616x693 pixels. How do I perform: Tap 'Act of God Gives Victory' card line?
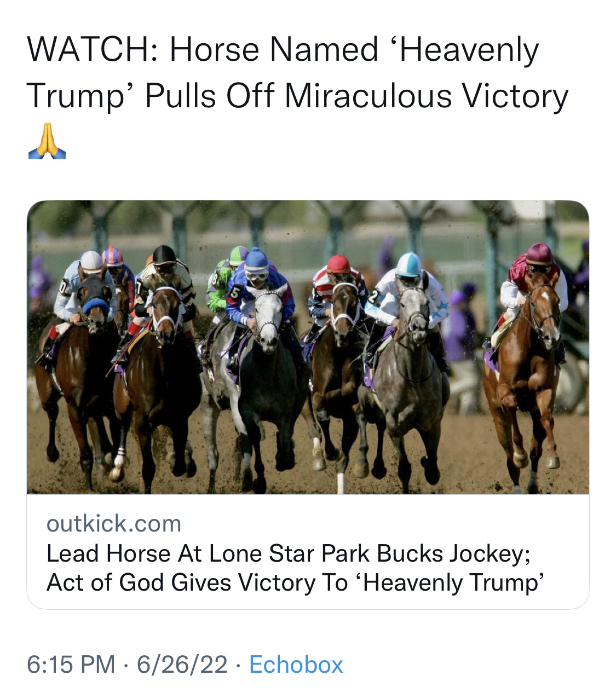[x=197, y=582]
